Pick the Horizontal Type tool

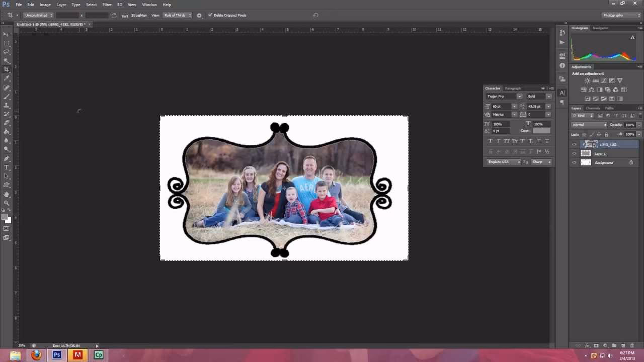coord(6,167)
